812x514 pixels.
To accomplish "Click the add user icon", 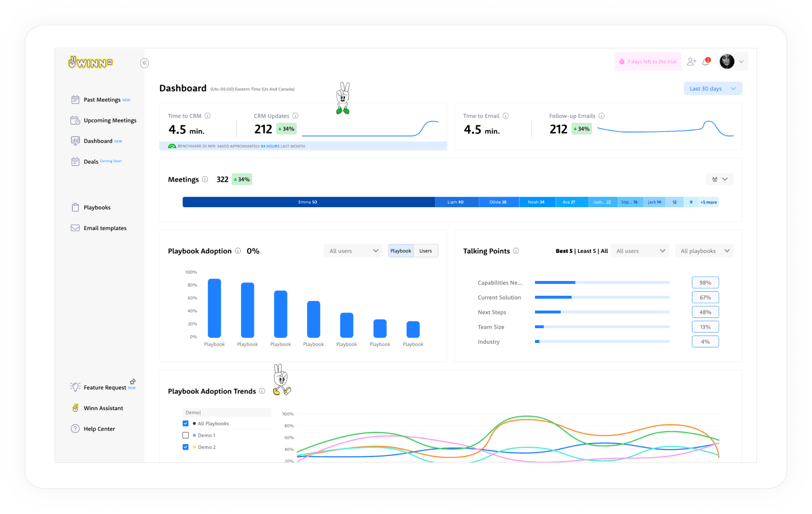I will tap(692, 62).
